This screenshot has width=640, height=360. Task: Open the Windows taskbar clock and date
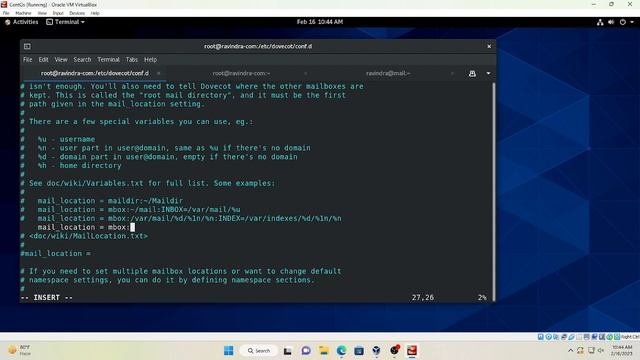coord(622,350)
